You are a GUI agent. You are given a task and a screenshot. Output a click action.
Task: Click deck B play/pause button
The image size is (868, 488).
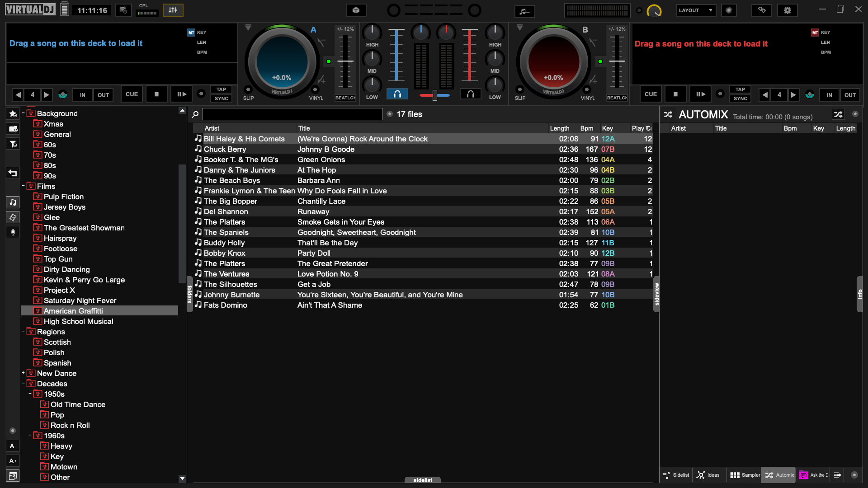700,94
